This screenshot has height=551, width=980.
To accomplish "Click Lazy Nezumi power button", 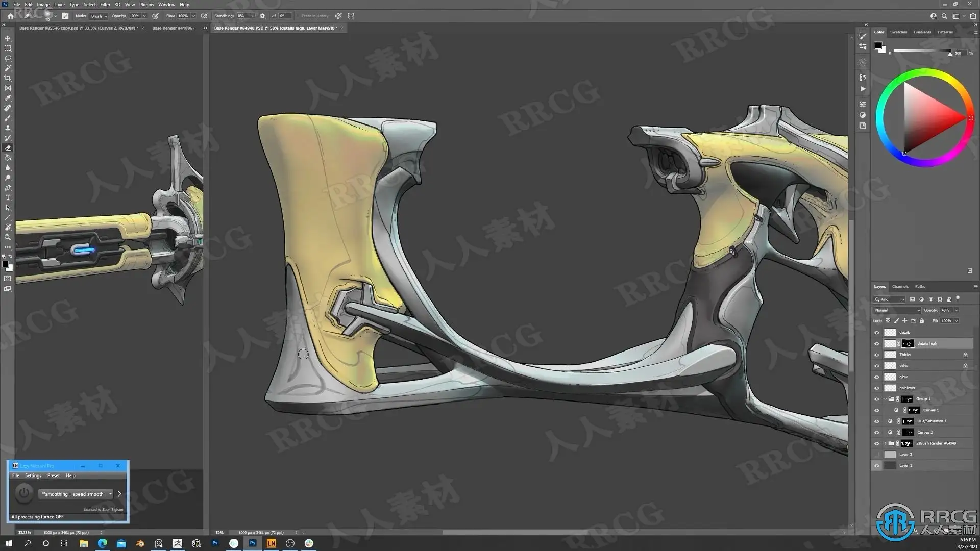I will (x=23, y=493).
